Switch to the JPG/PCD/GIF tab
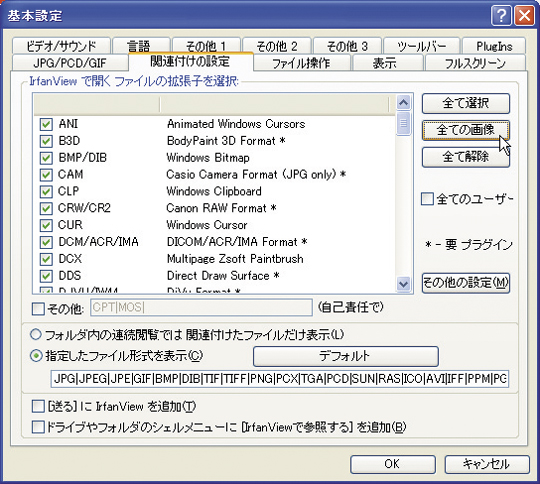The height and width of the screenshot is (484, 540). [70, 63]
